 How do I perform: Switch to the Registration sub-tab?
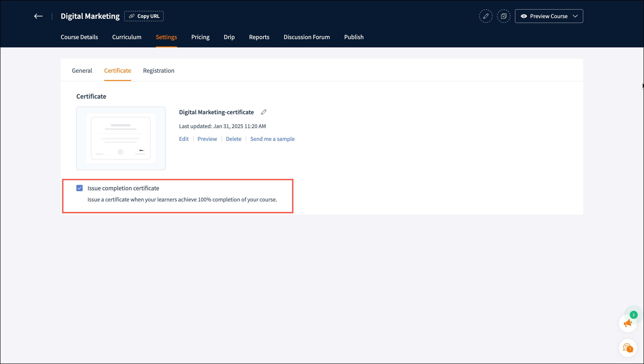pos(159,71)
